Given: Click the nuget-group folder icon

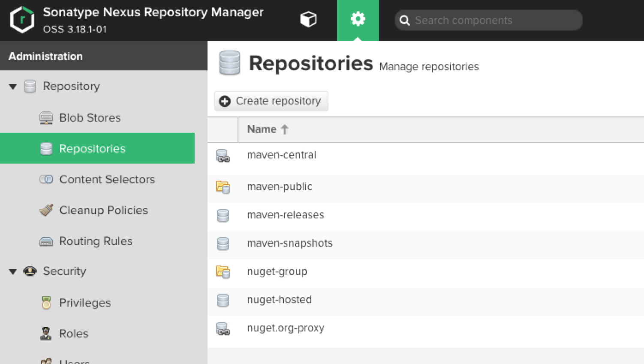Looking at the screenshot, I should pyautogui.click(x=223, y=272).
